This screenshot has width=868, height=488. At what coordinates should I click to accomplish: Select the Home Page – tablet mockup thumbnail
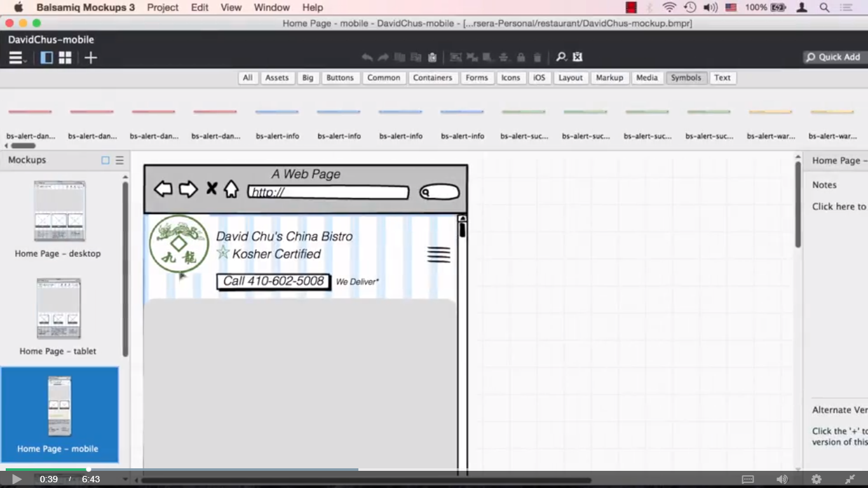[59, 308]
